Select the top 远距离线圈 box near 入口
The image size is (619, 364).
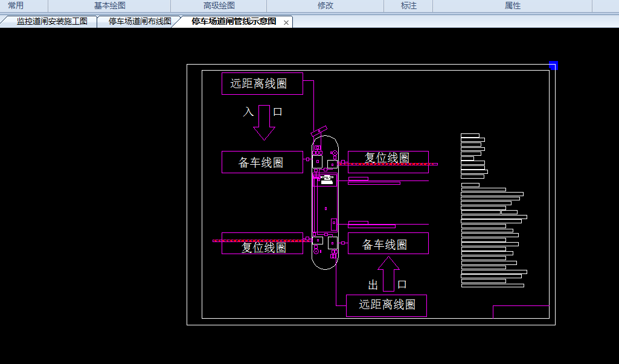262,83
